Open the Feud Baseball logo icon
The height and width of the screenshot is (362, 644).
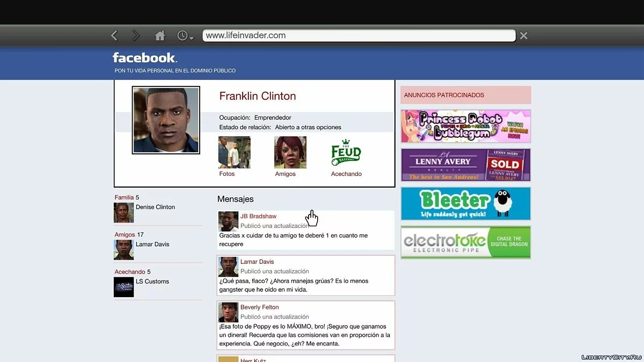click(346, 153)
